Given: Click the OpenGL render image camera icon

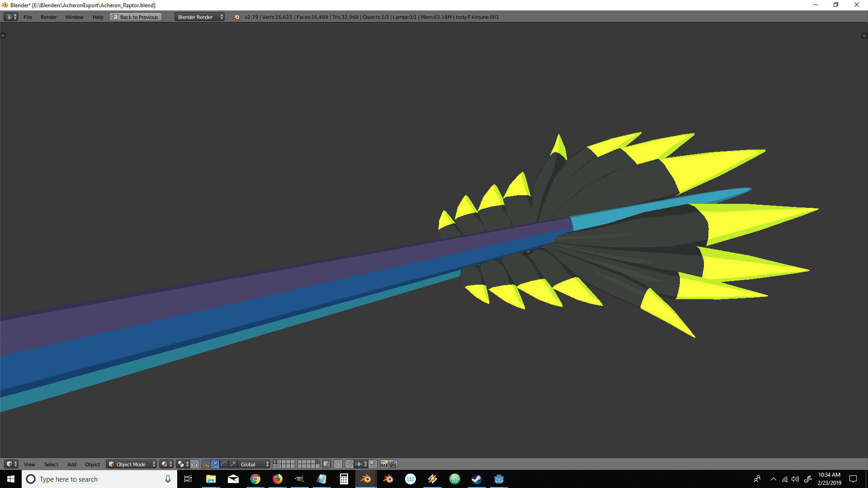Looking at the screenshot, I should click(384, 464).
